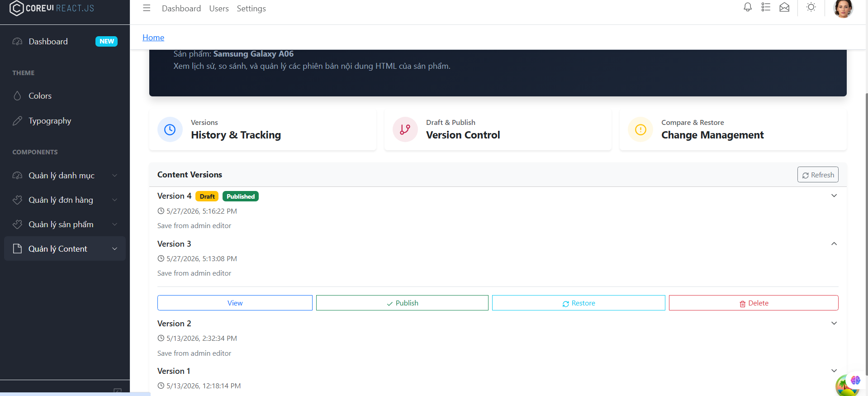Go to the Home breadcrumb link
The height and width of the screenshot is (396, 868).
[x=153, y=38]
